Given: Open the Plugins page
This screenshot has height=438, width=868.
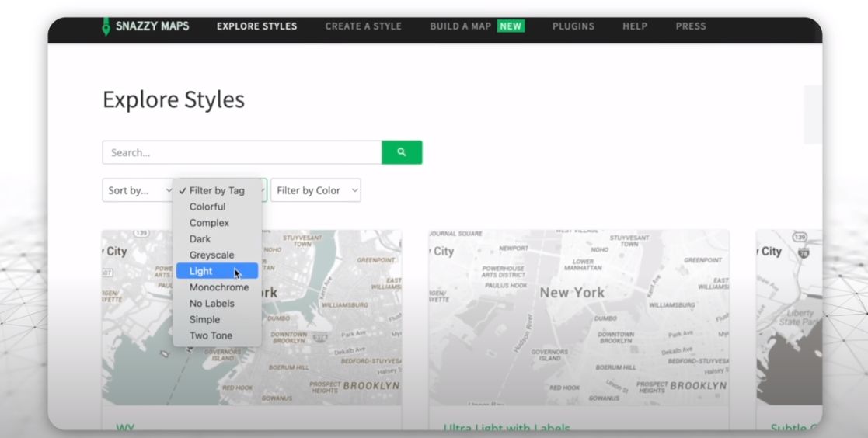Looking at the screenshot, I should 573,26.
